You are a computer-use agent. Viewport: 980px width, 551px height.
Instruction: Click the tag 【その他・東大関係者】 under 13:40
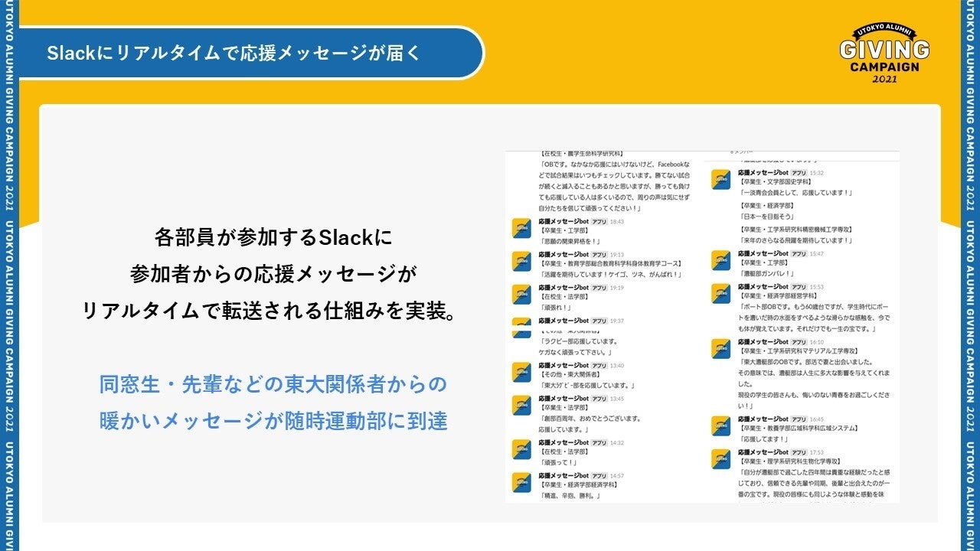[570, 375]
